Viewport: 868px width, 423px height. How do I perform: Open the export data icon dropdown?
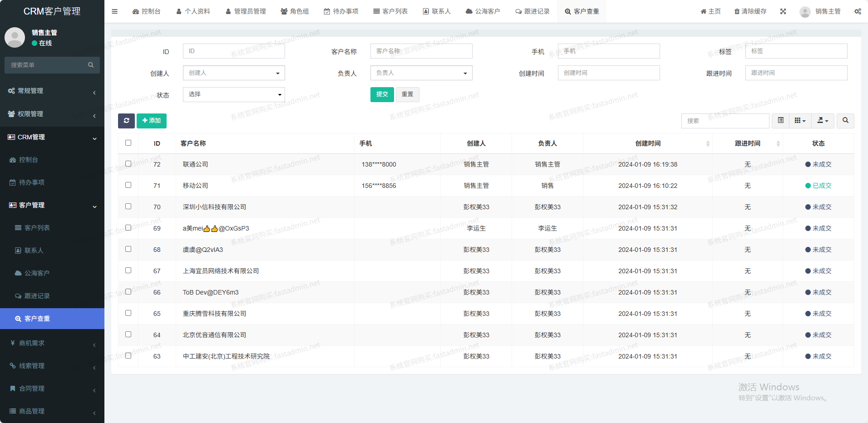[x=823, y=121]
